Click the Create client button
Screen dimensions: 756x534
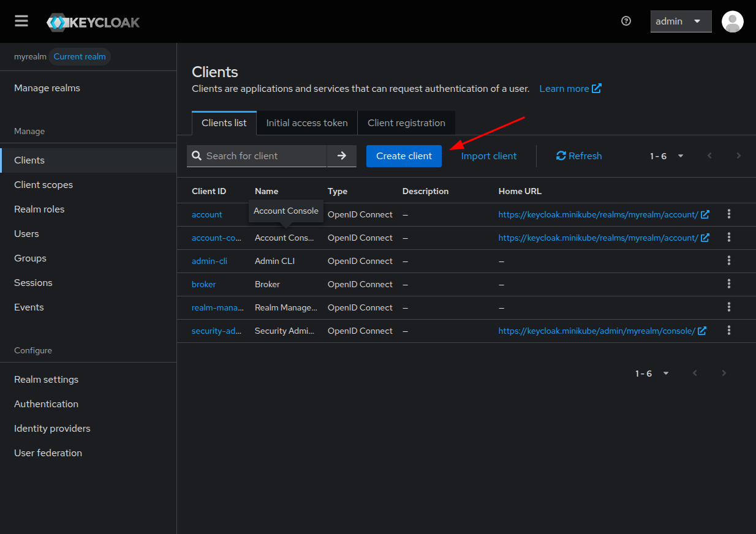404,156
